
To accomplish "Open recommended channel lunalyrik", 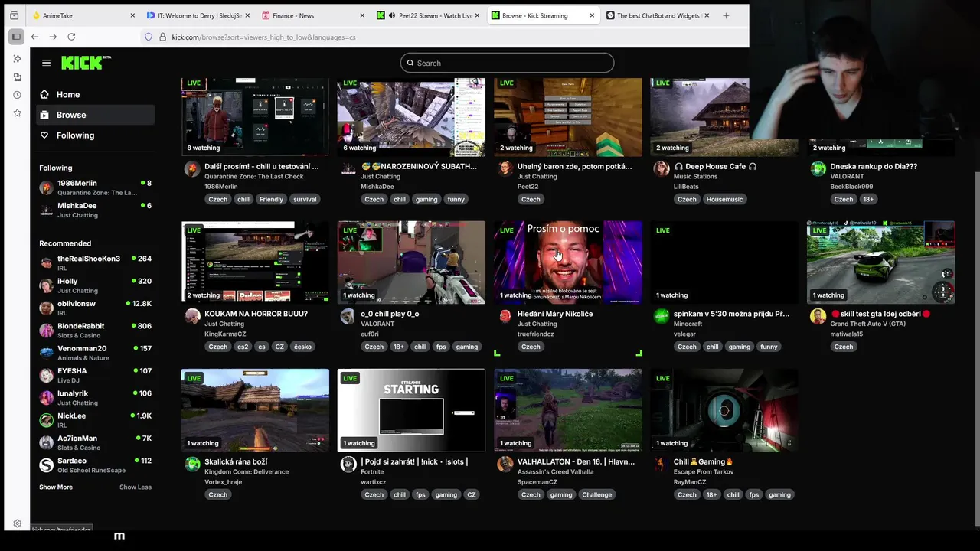I will pos(95,398).
